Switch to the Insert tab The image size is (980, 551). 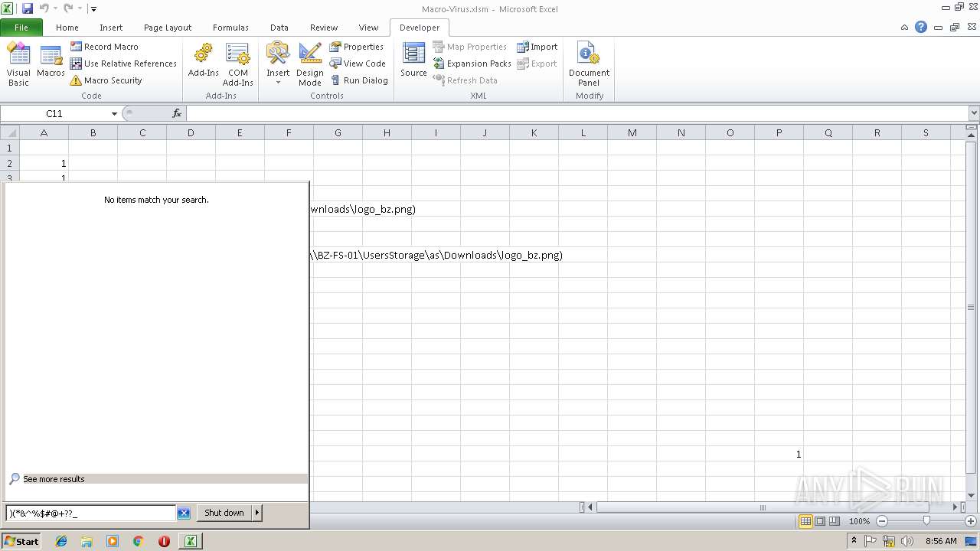(x=111, y=28)
